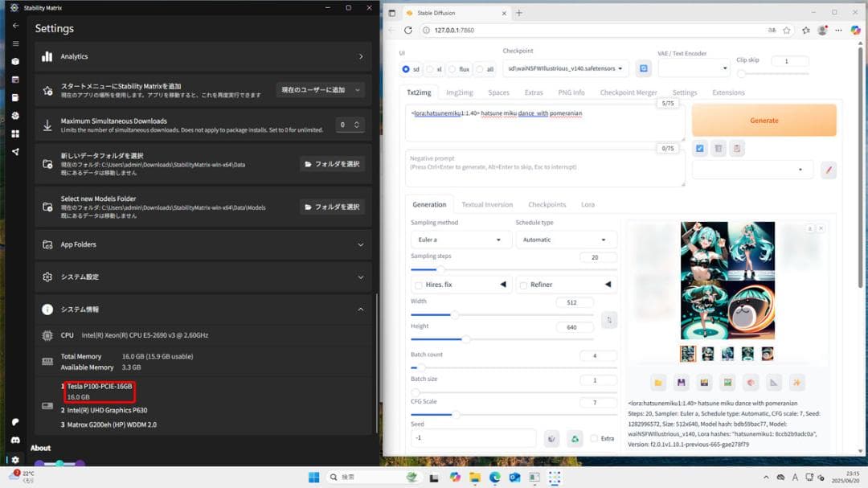Image resolution: width=868 pixels, height=488 pixels.
Task: Swap the width and height values
Action: pos(609,319)
